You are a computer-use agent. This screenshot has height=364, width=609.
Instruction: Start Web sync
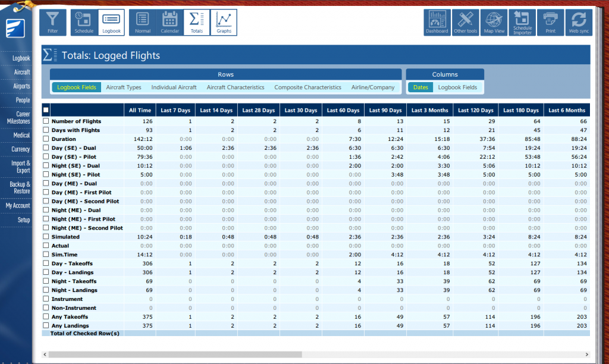tap(579, 22)
